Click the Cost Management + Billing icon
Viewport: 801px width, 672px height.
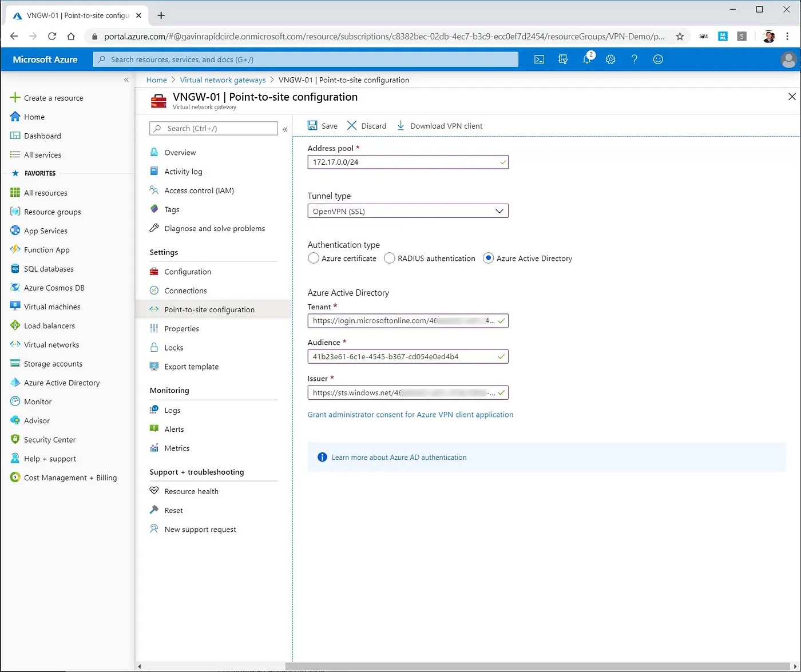pyautogui.click(x=15, y=478)
